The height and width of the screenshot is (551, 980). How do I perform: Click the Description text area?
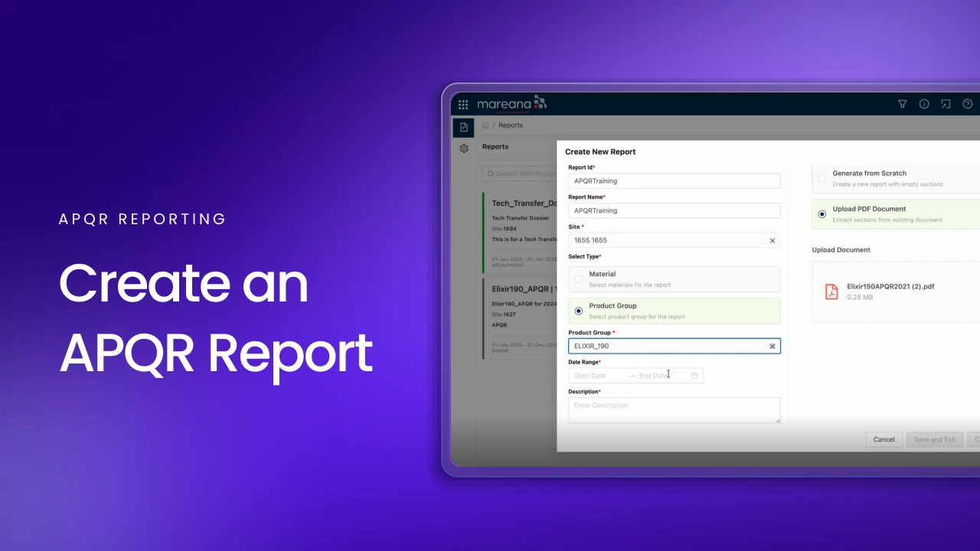[x=674, y=410]
